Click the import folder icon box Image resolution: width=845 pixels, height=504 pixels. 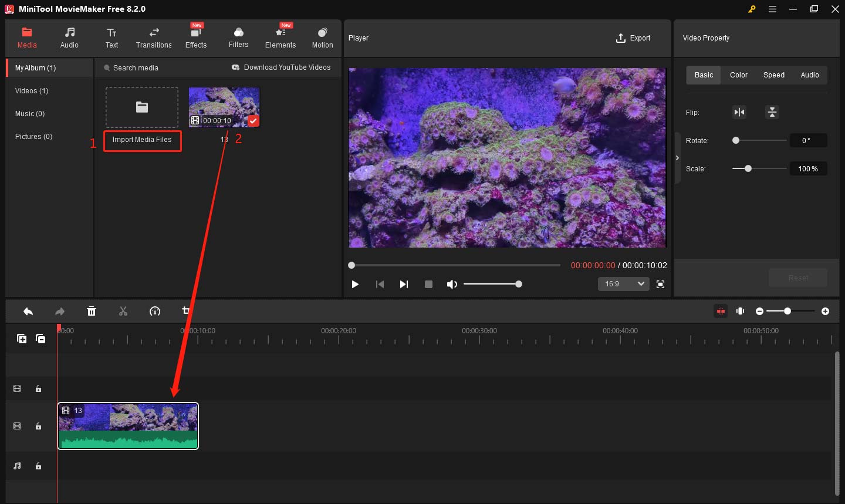142,107
